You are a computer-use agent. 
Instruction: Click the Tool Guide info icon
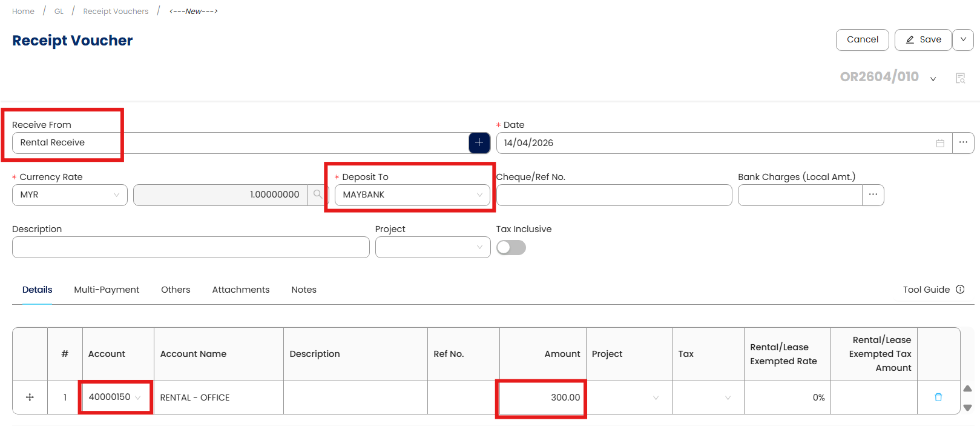pyautogui.click(x=960, y=290)
